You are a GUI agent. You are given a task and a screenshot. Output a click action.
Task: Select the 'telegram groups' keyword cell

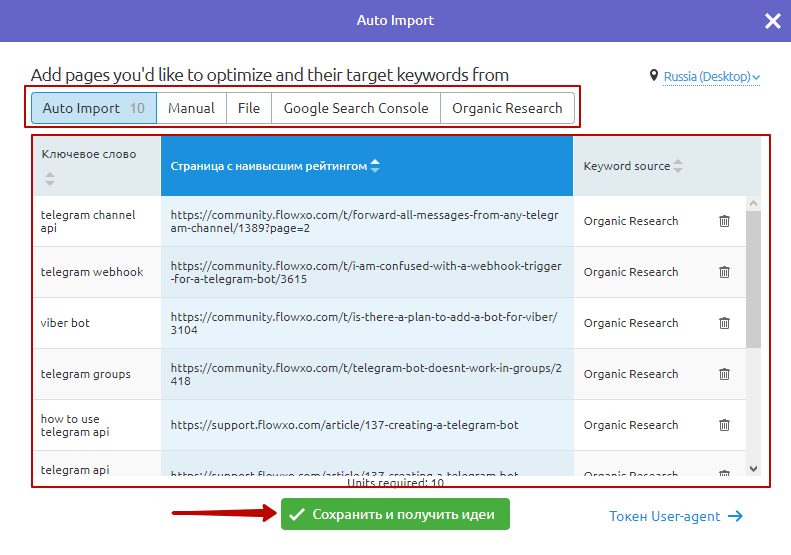97,374
